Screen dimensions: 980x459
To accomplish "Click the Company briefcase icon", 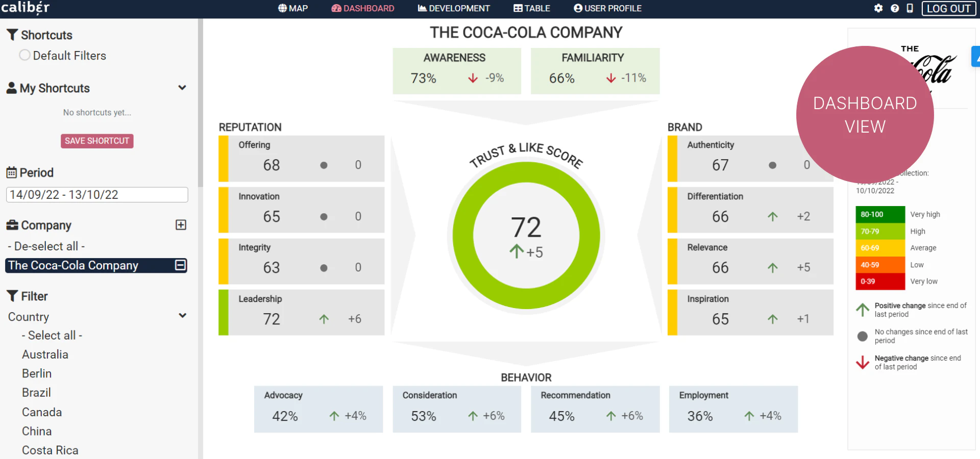I will [x=12, y=225].
